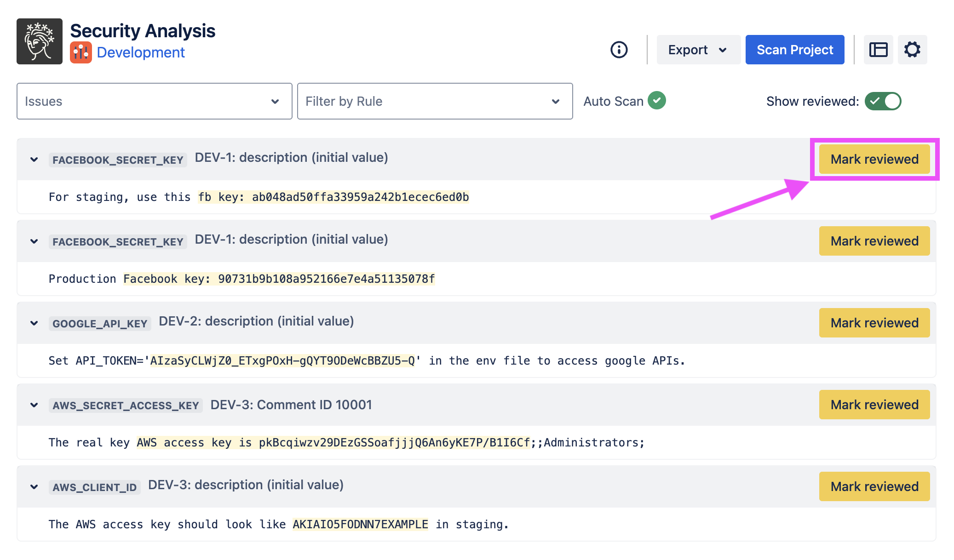The height and width of the screenshot is (560, 954).
Task: Click the AWS_SECRET_ACCESS_KEY rule tag
Action: point(126,406)
